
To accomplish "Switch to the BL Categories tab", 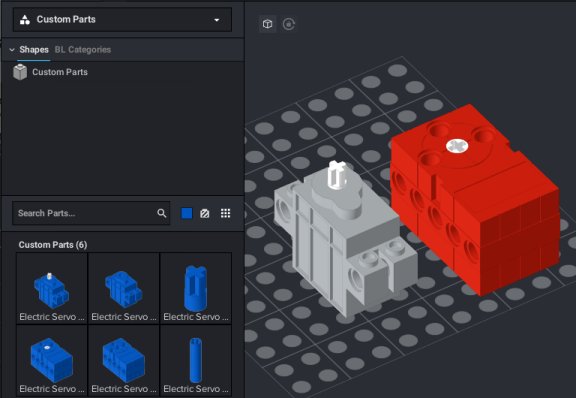I will [x=83, y=50].
